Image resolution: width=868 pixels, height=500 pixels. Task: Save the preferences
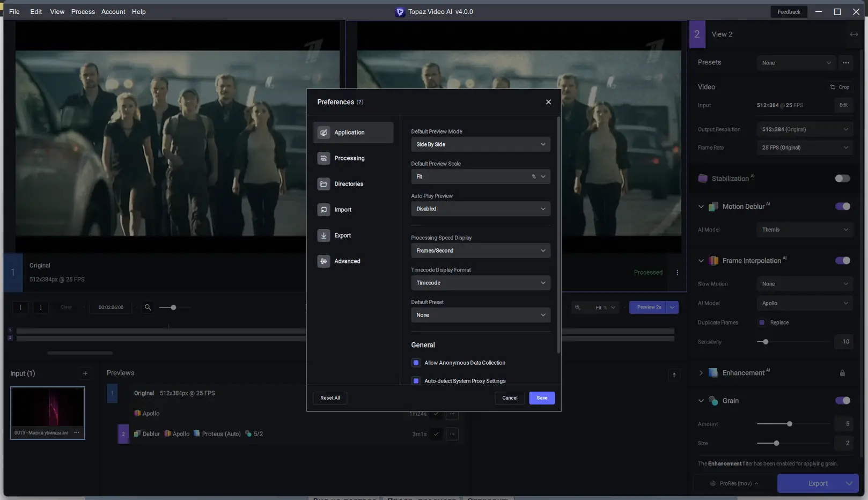(x=542, y=398)
